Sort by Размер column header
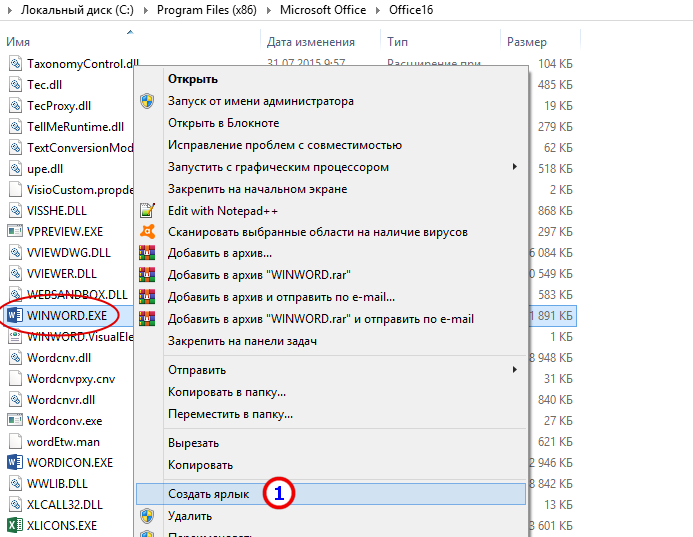 tap(527, 42)
